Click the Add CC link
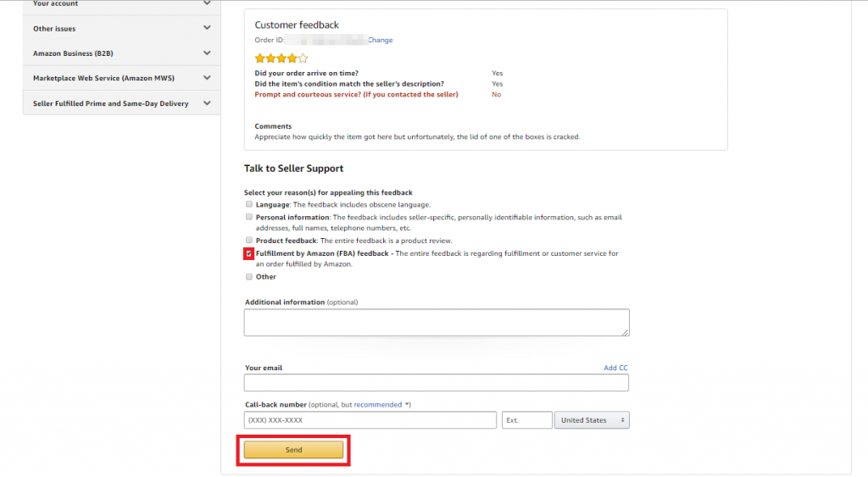Viewport: 868px width, 477px height. pyautogui.click(x=615, y=368)
